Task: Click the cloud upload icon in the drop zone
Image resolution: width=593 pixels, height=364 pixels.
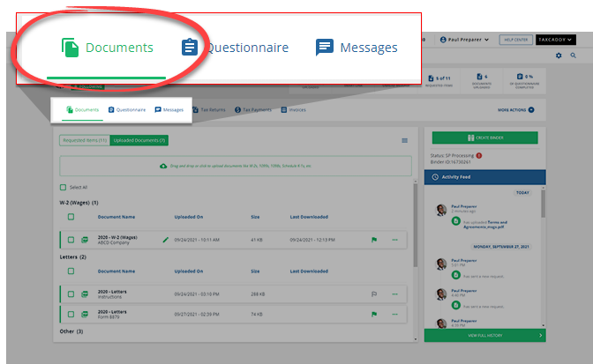Action: [x=163, y=167]
